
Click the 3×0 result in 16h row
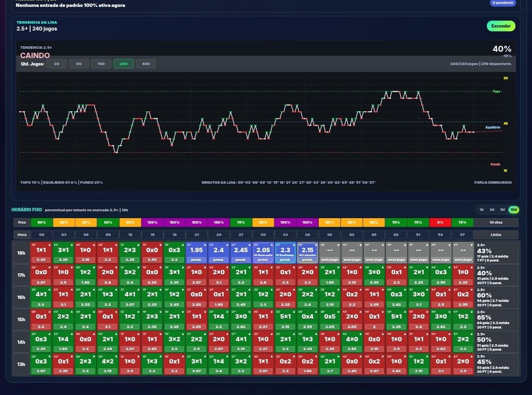coord(418,297)
